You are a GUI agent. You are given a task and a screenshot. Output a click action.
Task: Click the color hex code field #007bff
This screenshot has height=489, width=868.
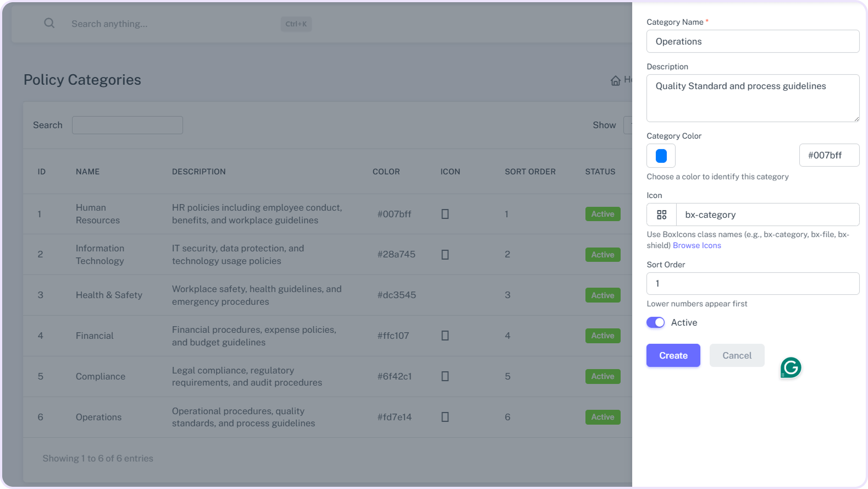click(x=828, y=155)
